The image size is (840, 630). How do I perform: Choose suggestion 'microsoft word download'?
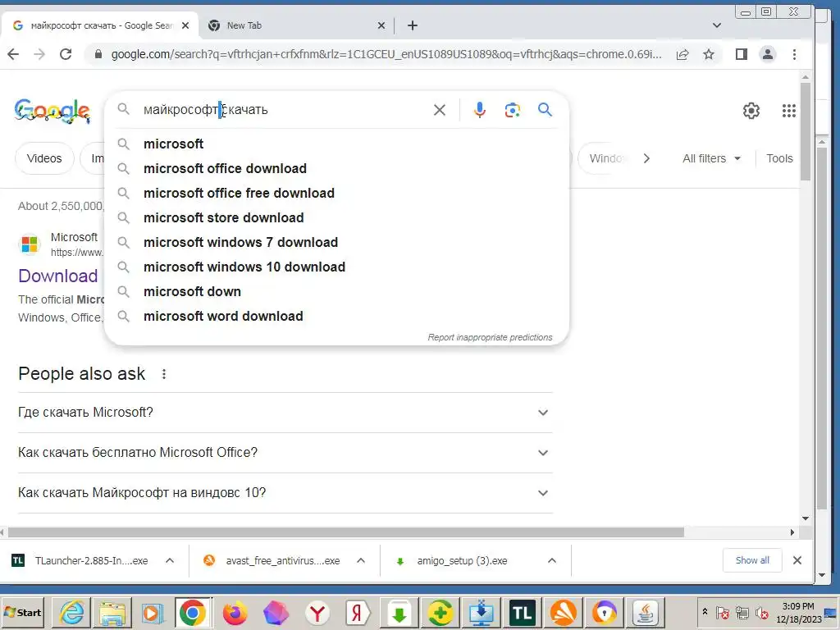[x=336, y=317]
